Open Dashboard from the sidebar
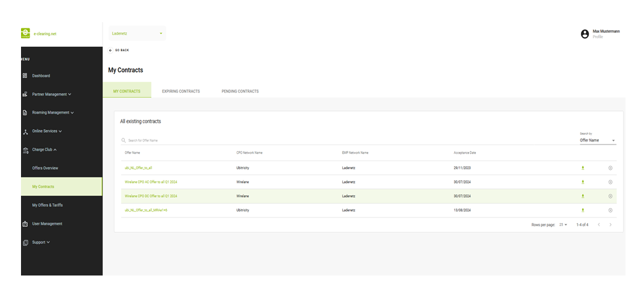 click(x=41, y=75)
